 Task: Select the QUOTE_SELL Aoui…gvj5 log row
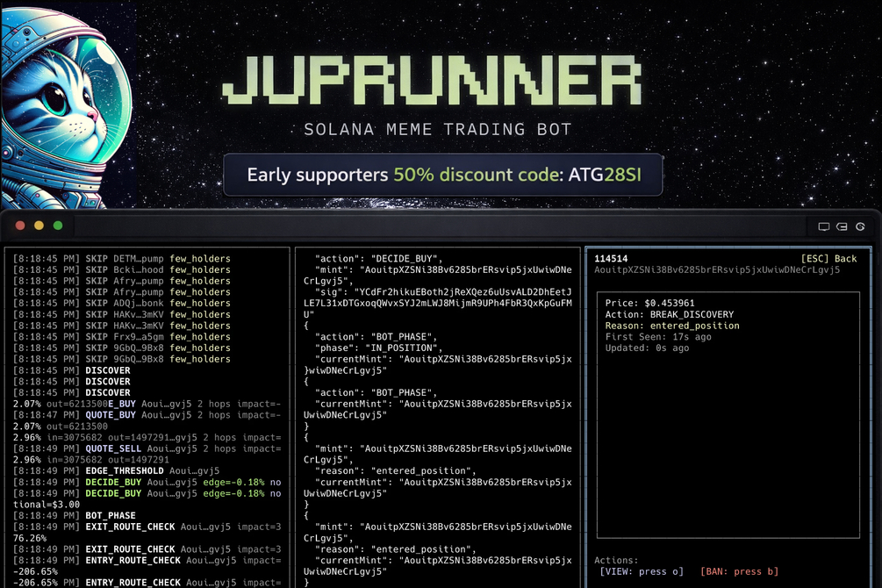coord(147,448)
